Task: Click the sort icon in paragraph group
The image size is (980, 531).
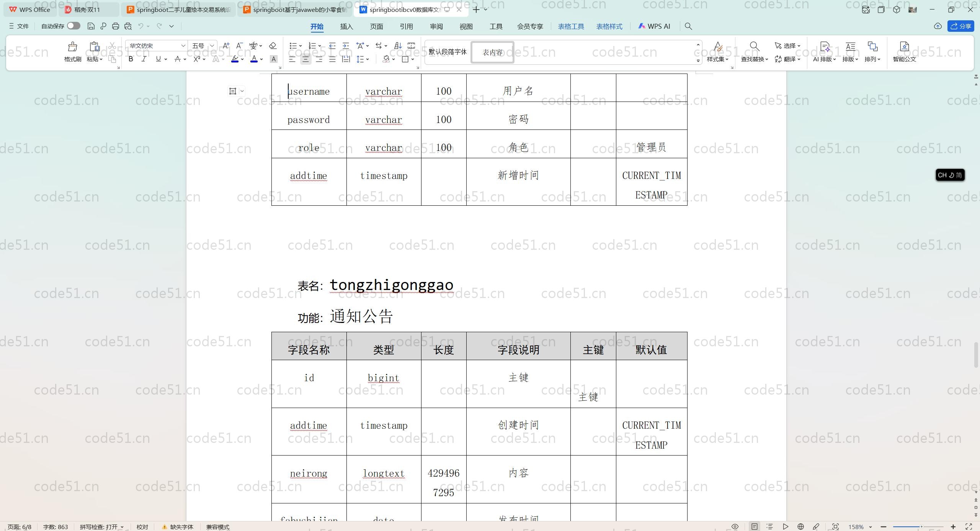Action: [x=398, y=46]
